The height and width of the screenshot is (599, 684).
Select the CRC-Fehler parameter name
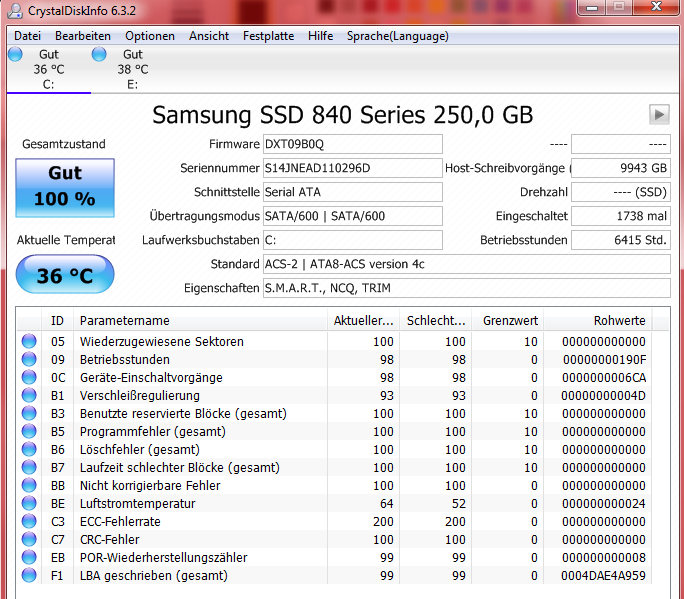point(109,539)
